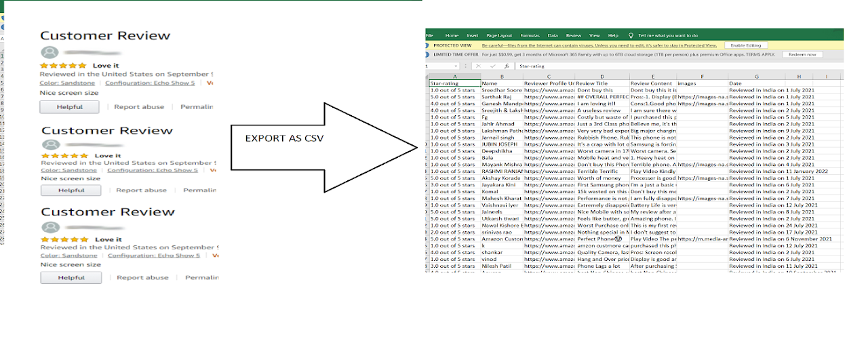The height and width of the screenshot is (347, 868).
Task: Click the formula bar showing Star-rating
Action: point(678,66)
